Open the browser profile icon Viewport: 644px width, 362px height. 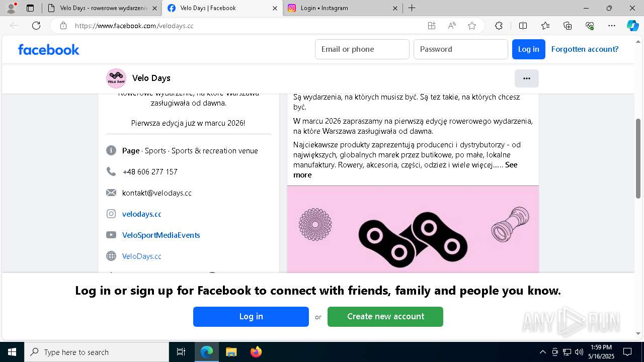click(11, 8)
